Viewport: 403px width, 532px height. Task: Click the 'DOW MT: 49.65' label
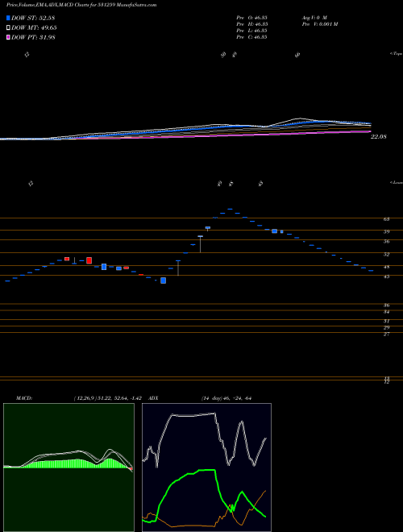(x=34, y=28)
